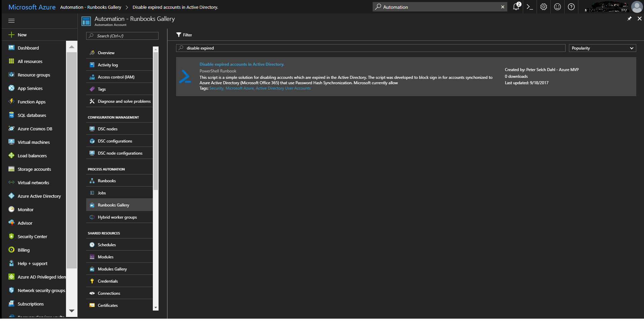Click the down arrow of sidebar scrollbar
This screenshot has height=321, width=644.
pos(71,311)
